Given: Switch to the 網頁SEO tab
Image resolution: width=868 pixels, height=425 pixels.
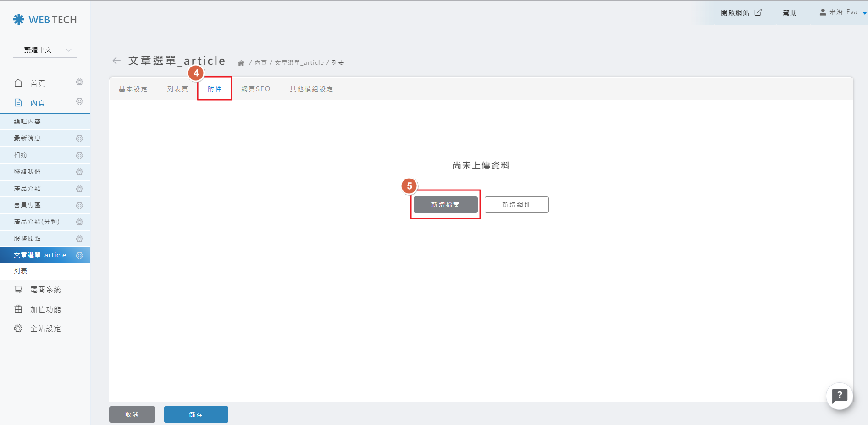Looking at the screenshot, I should 256,89.
